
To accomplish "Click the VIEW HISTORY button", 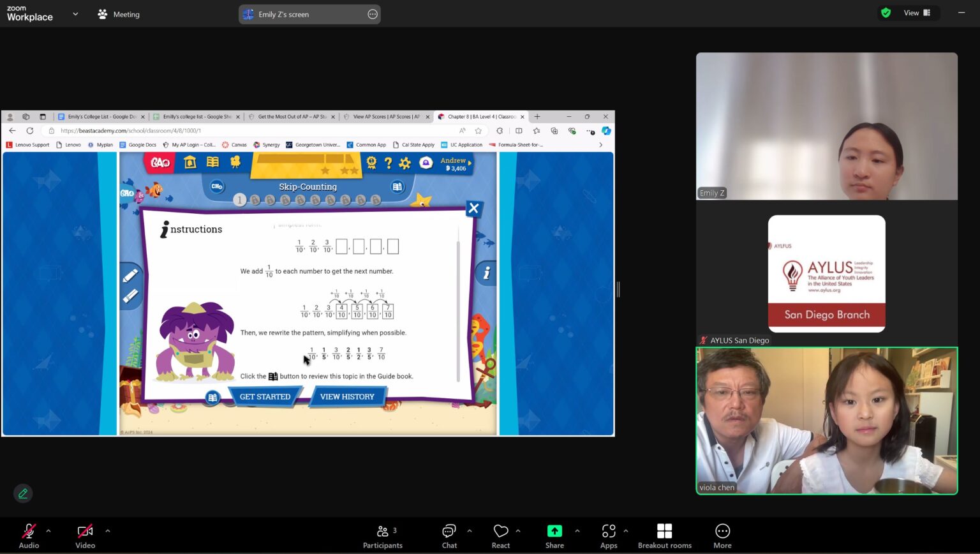I will click(347, 396).
